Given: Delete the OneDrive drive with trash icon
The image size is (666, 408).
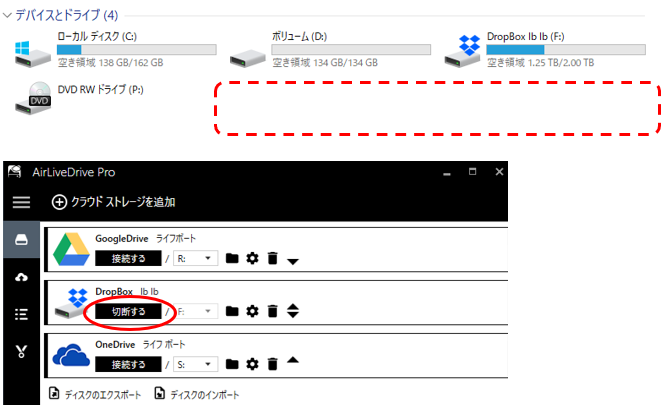Looking at the screenshot, I should click(x=273, y=364).
